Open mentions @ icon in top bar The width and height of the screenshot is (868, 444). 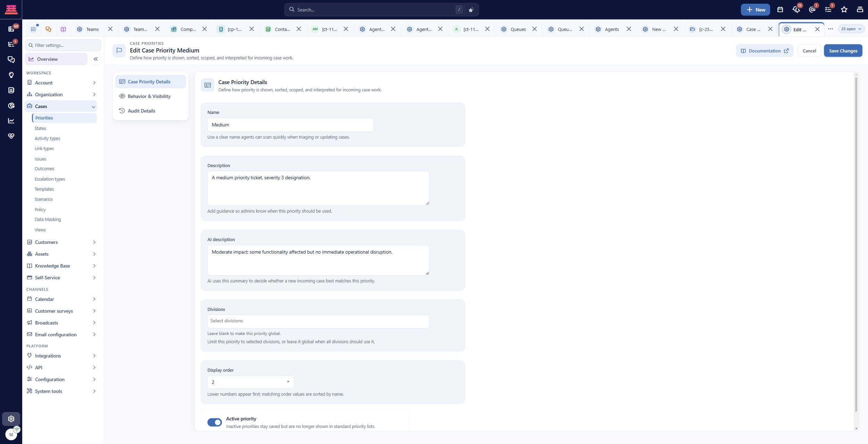point(812,10)
